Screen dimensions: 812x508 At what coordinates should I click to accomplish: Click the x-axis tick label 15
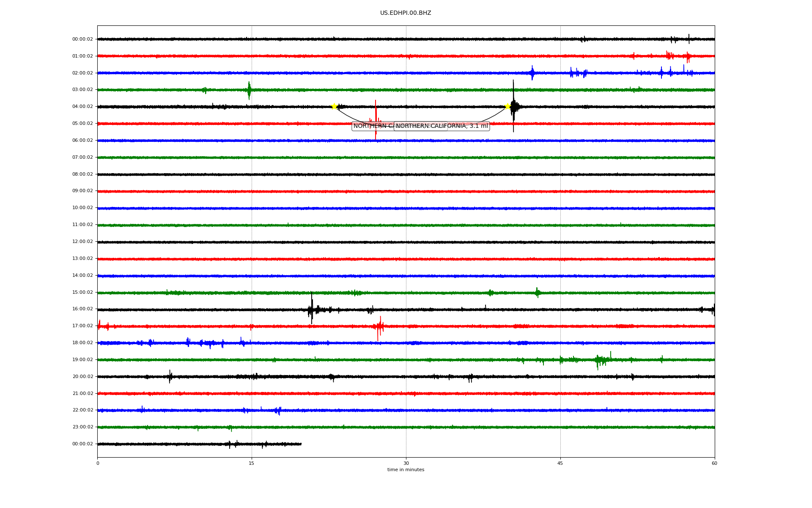252,463
